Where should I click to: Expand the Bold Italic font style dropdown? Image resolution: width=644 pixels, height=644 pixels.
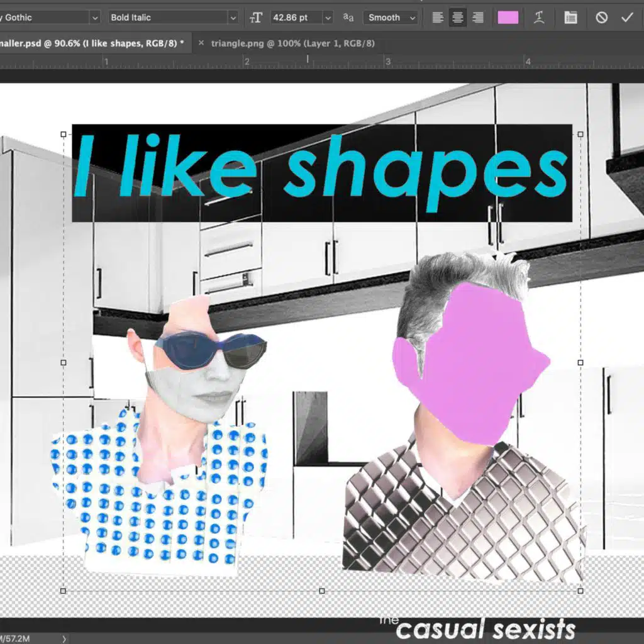[233, 18]
